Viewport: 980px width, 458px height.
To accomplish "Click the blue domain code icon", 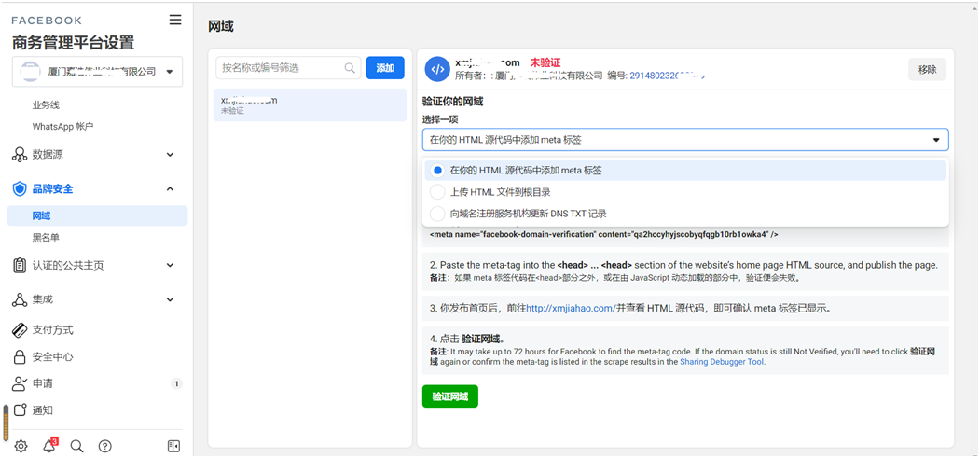I will coord(437,69).
